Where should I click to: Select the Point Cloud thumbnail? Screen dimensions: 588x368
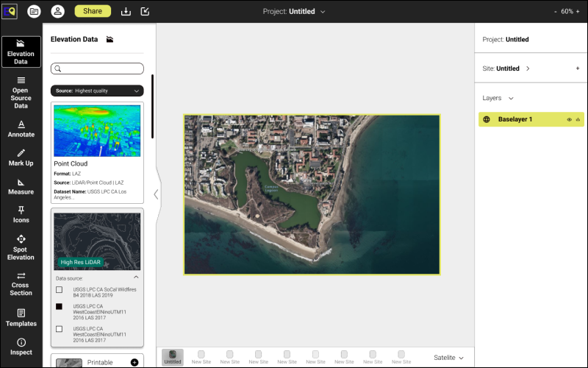[97, 131]
